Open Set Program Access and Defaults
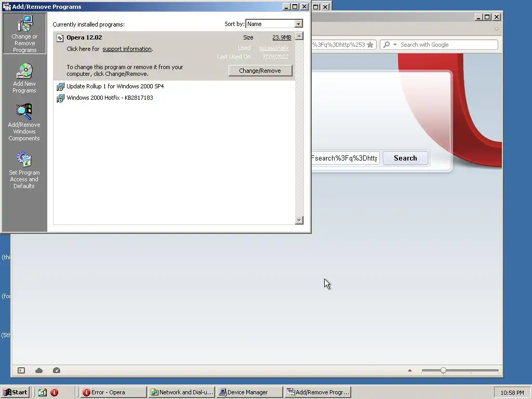The image size is (532, 399). 24,170
